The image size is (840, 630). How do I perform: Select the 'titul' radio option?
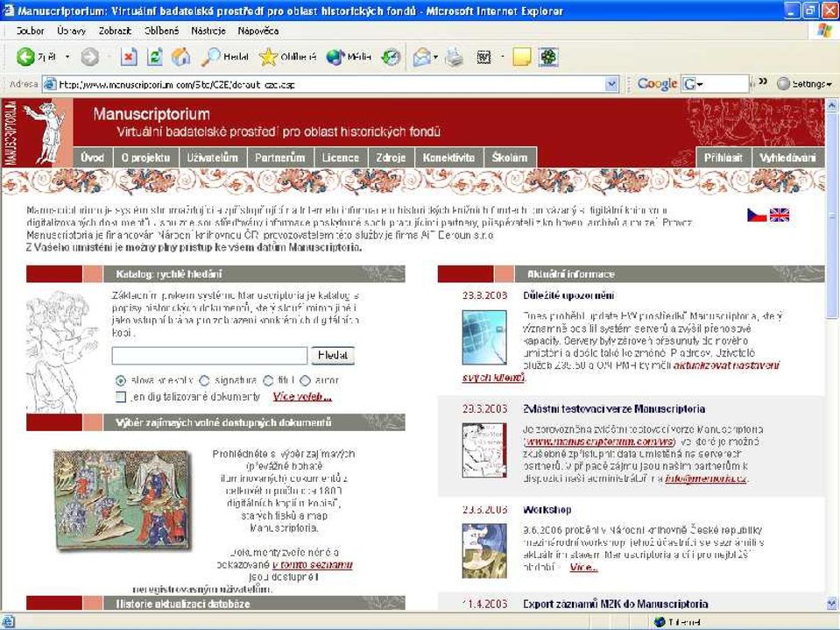268,380
